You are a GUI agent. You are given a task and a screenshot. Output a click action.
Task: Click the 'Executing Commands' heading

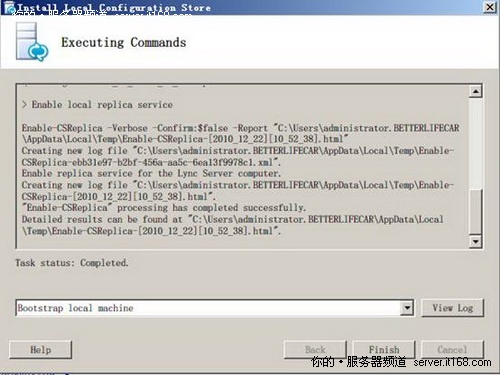click(x=124, y=42)
